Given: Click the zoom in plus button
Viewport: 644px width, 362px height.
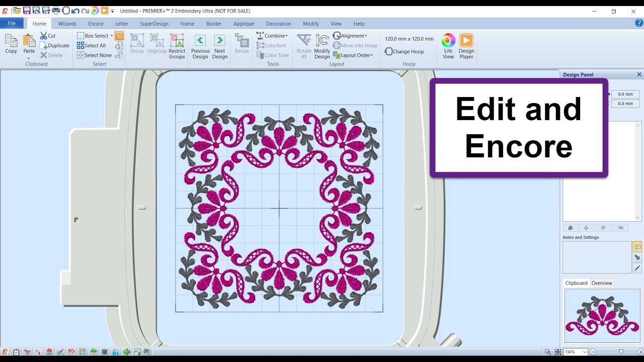Looking at the screenshot, I should (640, 352).
